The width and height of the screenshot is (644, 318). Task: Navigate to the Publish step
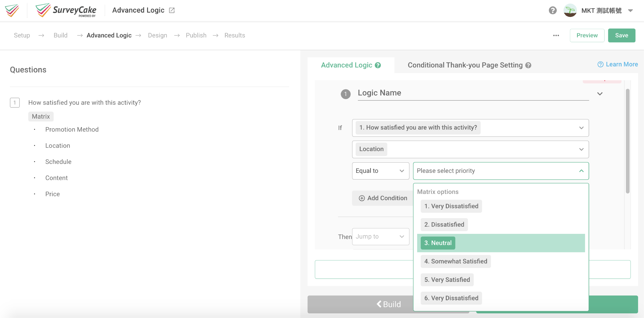[196, 35]
